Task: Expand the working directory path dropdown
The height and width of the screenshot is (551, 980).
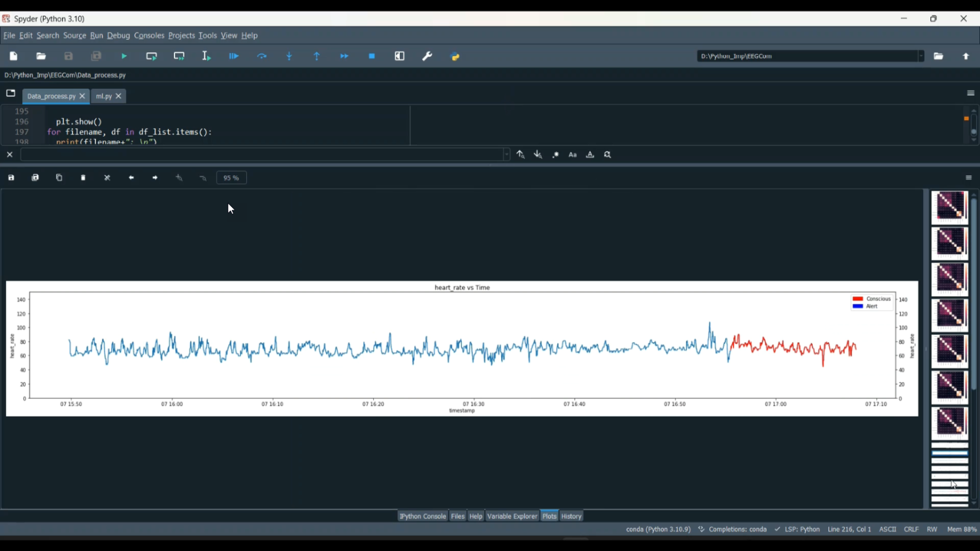Action: (x=921, y=57)
